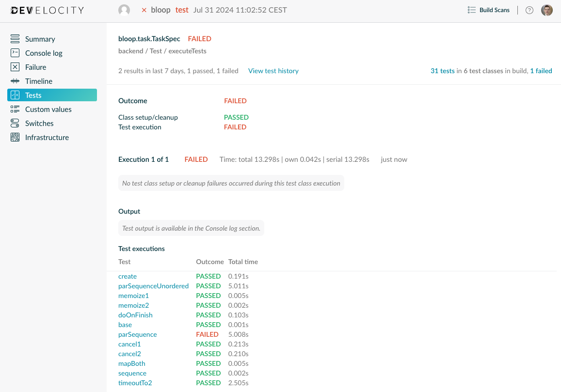Open the 31 tests link
Screen dimensions: 561x392
tap(443, 71)
